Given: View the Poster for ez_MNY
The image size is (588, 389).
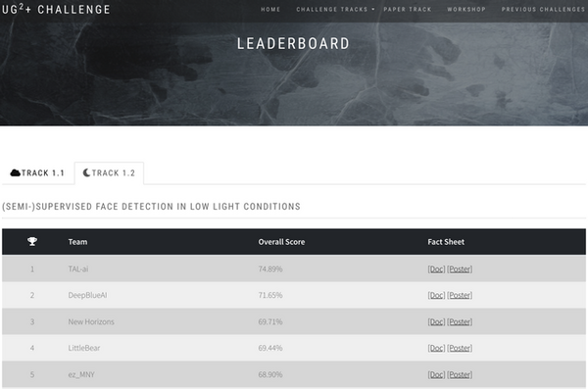Looking at the screenshot, I should click(x=460, y=374).
